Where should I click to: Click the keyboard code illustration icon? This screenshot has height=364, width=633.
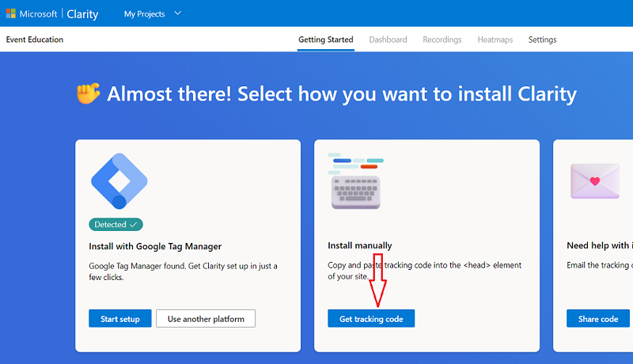tap(355, 181)
